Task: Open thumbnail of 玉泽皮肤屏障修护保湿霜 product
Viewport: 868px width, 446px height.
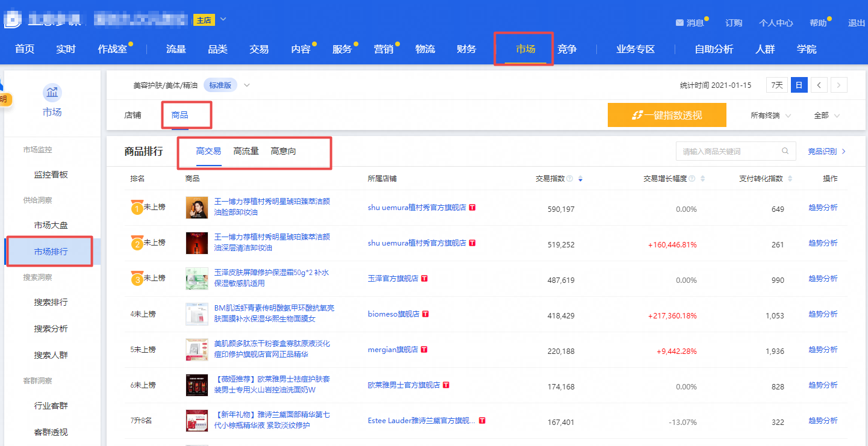Action: click(x=197, y=279)
